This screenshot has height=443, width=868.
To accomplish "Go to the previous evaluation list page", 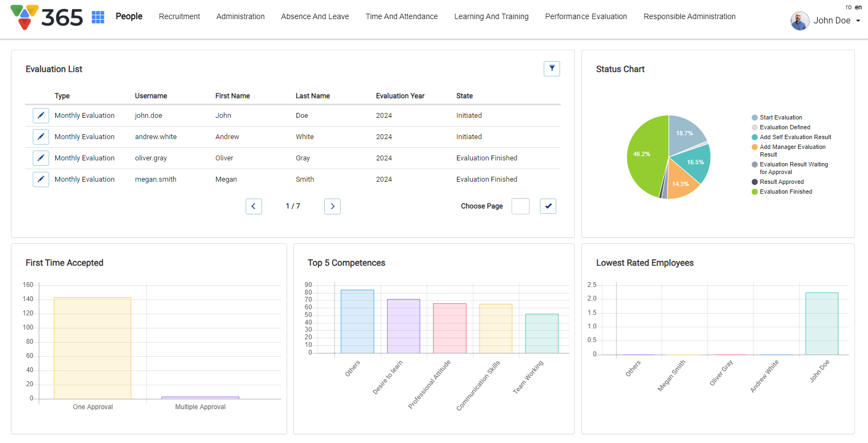I will click(253, 207).
